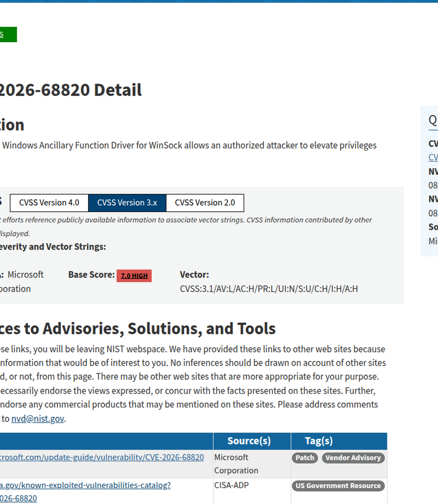438x504 pixels.
Task: Click the Advisories, Solutions, and Tools heading
Action: (x=138, y=329)
